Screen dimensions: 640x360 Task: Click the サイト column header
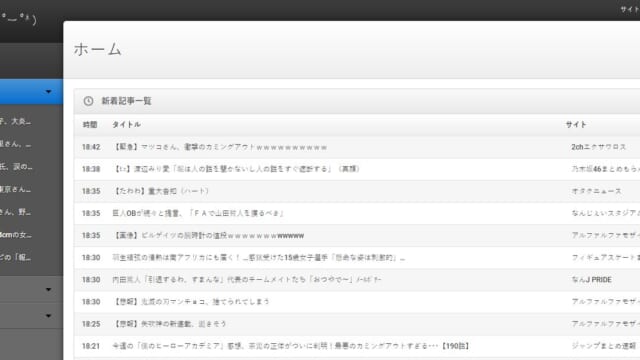click(x=576, y=125)
